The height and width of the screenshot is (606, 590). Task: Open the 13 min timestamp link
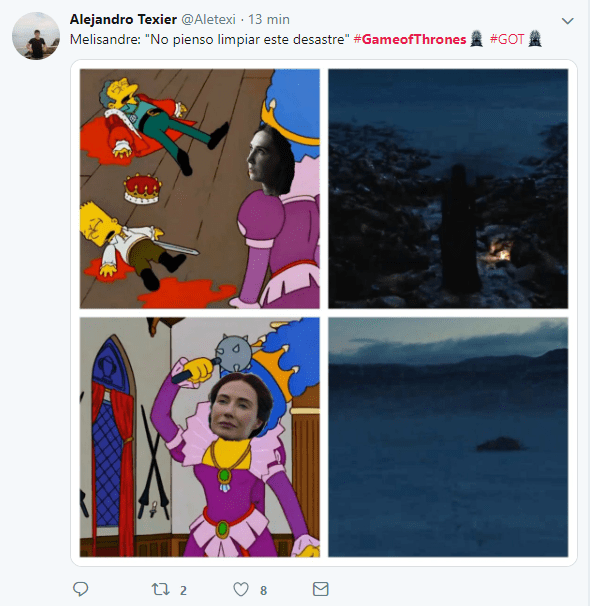click(269, 19)
